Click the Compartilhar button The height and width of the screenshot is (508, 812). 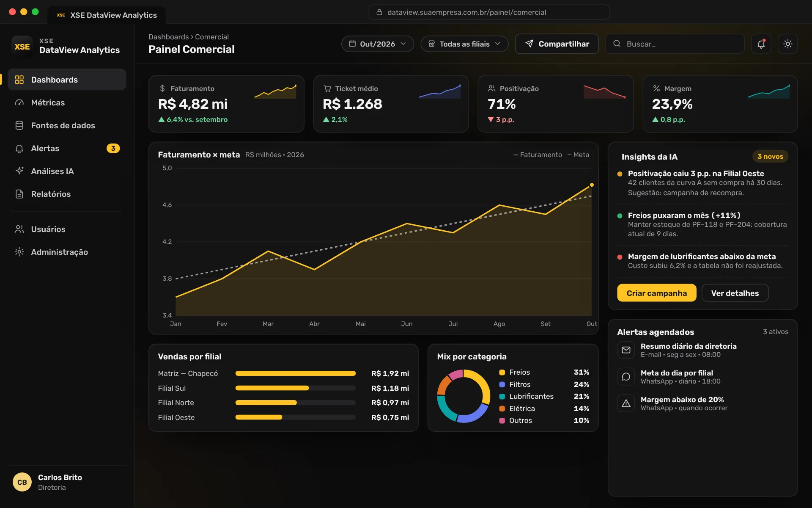coord(557,44)
